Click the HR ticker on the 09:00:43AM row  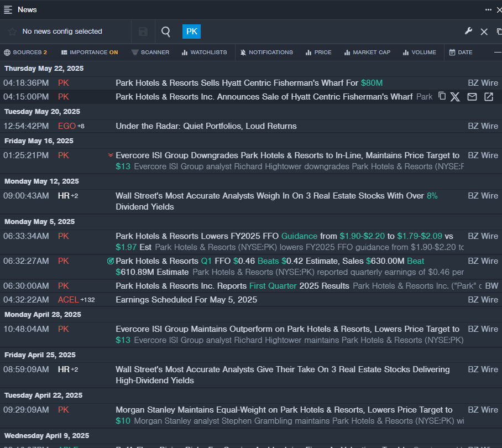tap(64, 196)
